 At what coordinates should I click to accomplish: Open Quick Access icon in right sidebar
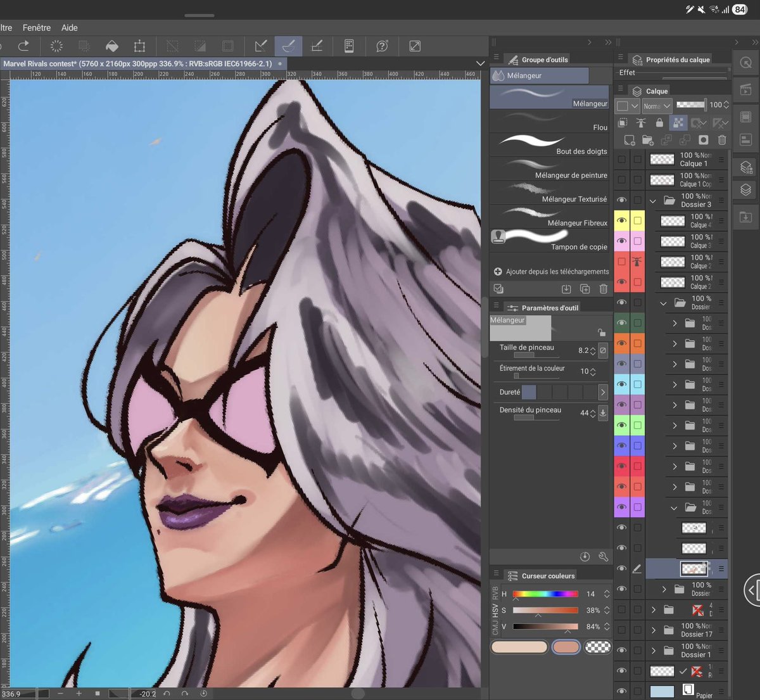click(x=746, y=62)
